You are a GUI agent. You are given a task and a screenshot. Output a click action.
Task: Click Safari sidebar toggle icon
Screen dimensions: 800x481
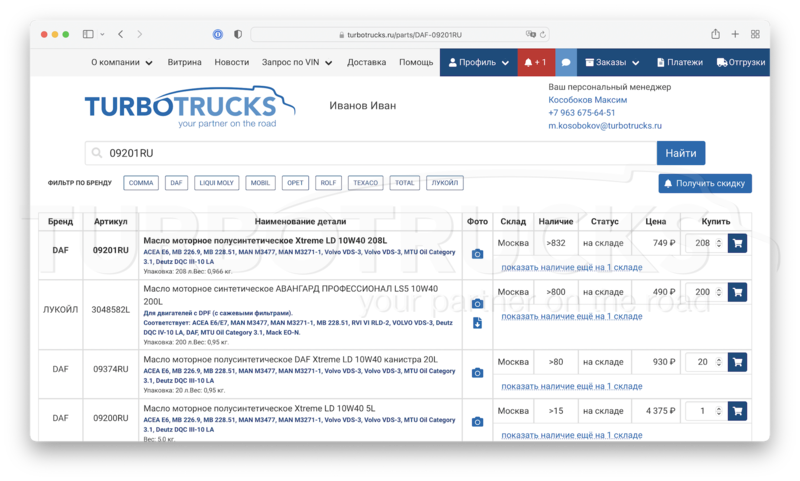(x=88, y=34)
